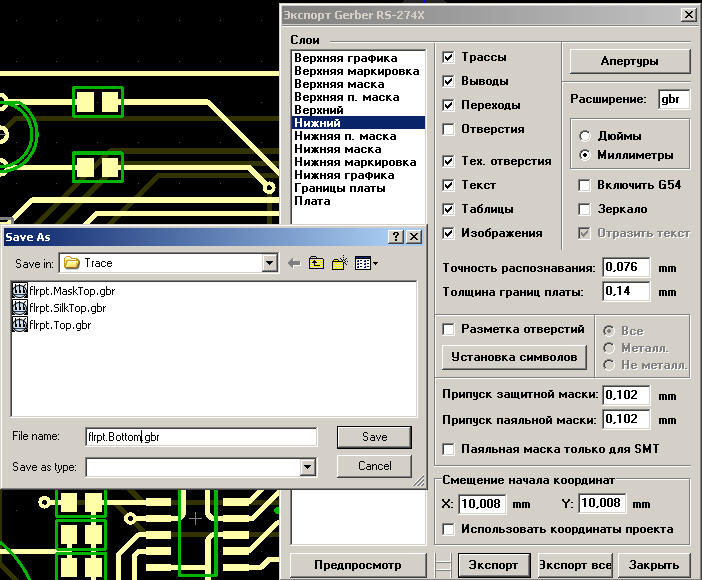Create a new folder in Save As
This screenshot has width=702, height=580.
[x=340, y=263]
